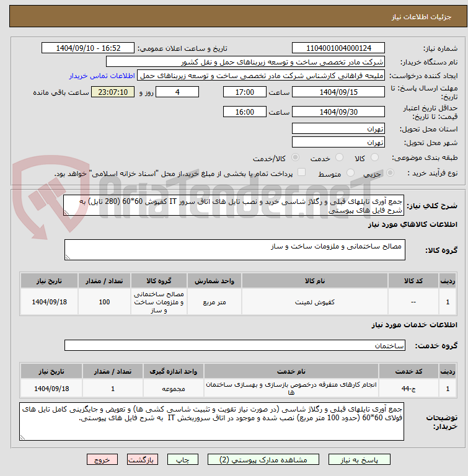Viewport: 468px width, 476px height.
Task: Click the deadline time field 17:00
Action: [x=244, y=92]
